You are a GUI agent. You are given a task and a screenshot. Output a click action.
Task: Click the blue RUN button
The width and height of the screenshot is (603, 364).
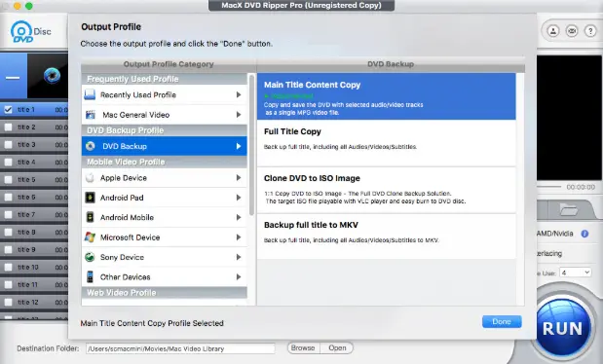(563, 328)
